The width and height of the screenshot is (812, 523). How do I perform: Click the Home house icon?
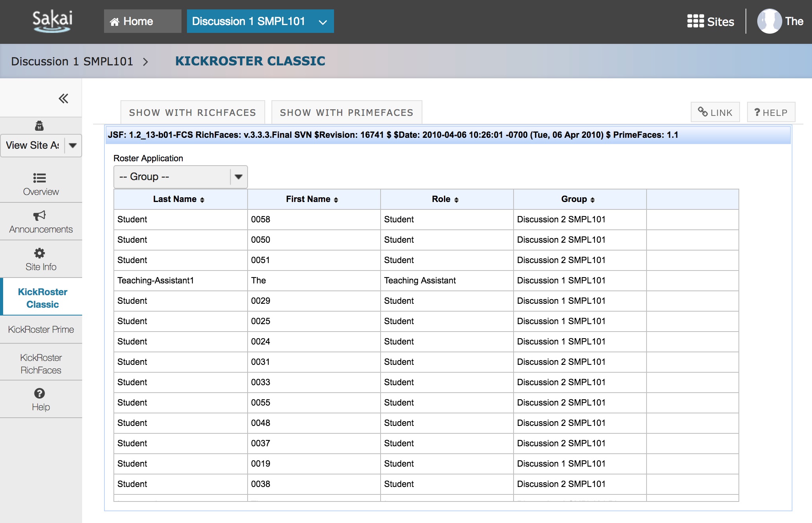click(115, 22)
